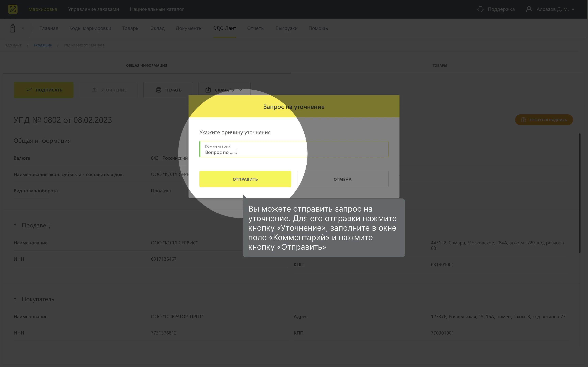Click the УТОЧНЕНИЕ button

tap(108, 90)
